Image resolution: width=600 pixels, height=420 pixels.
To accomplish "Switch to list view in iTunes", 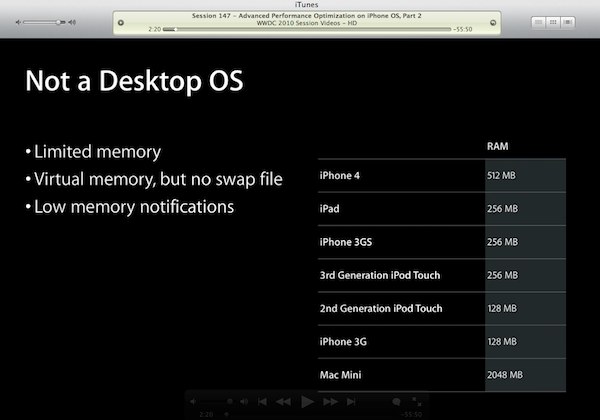I will (538, 22).
